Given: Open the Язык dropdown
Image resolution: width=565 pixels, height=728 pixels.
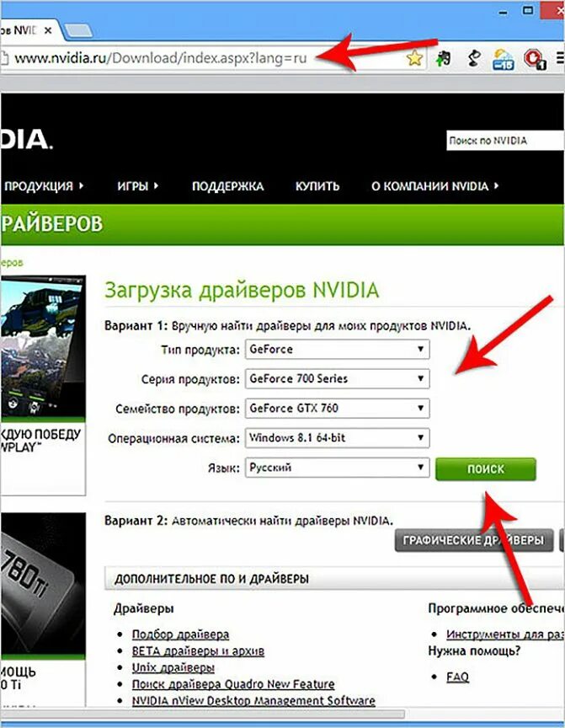Looking at the screenshot, I should point(338,467).
